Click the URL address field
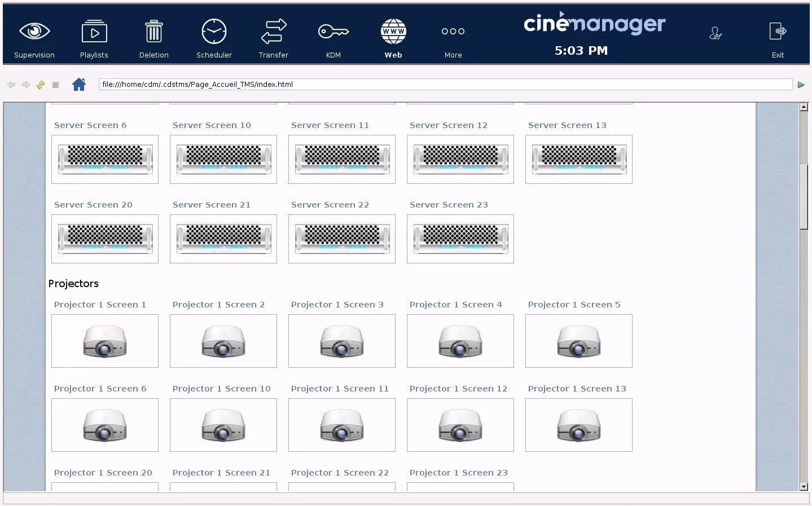The image size is (812, 506). [x=445, y=85]
